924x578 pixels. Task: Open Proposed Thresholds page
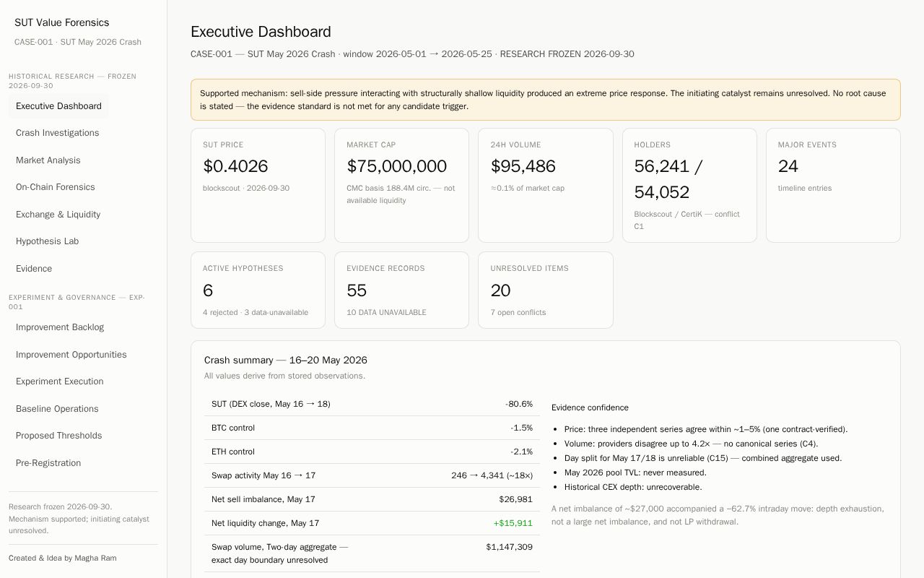pyautogui.click(x=58, y=436)
